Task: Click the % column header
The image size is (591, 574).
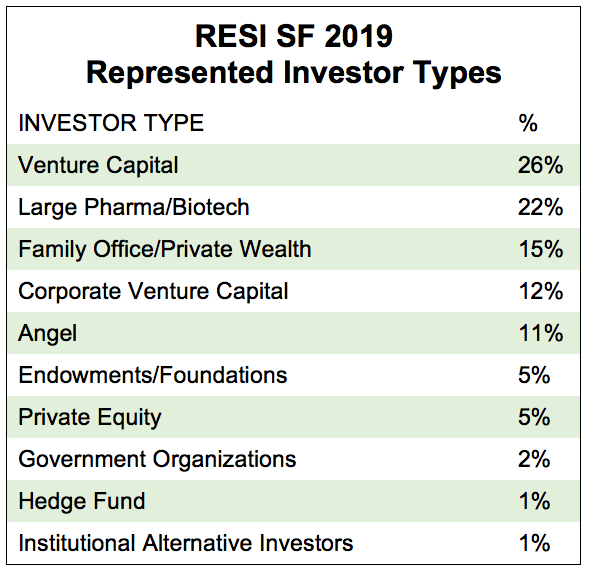Action: tap(528, 123)
